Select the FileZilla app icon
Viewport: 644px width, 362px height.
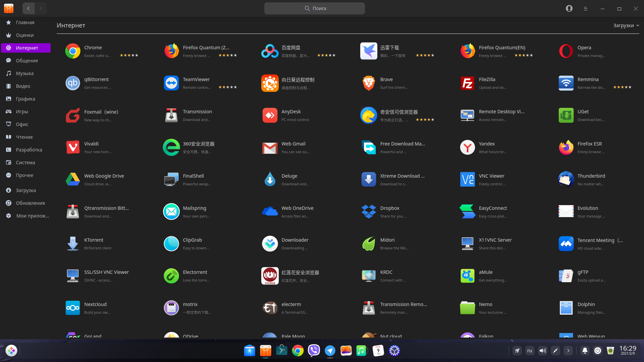pyautogui.click(x=467, y=83)
